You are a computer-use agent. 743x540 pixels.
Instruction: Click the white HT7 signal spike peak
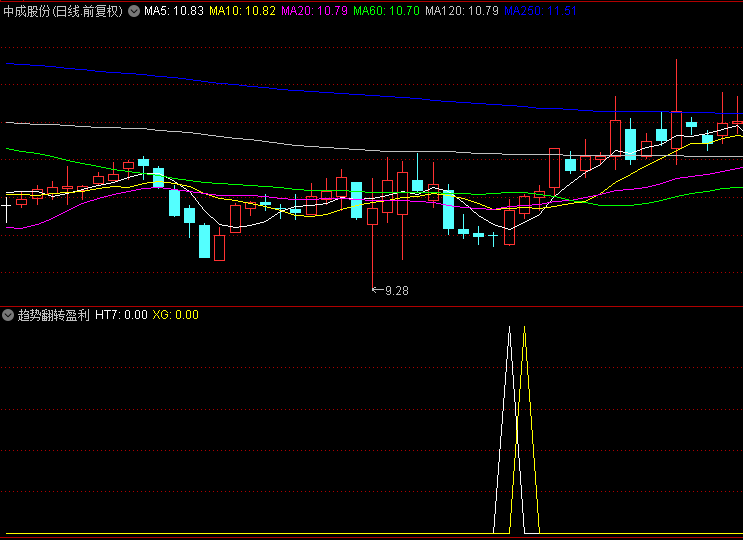[x=509, y=328]
